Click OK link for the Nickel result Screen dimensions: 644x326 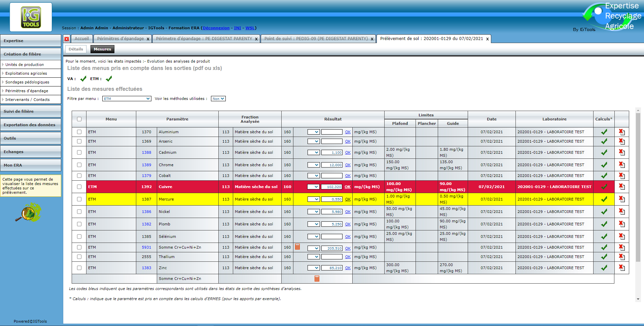[348, 212]
